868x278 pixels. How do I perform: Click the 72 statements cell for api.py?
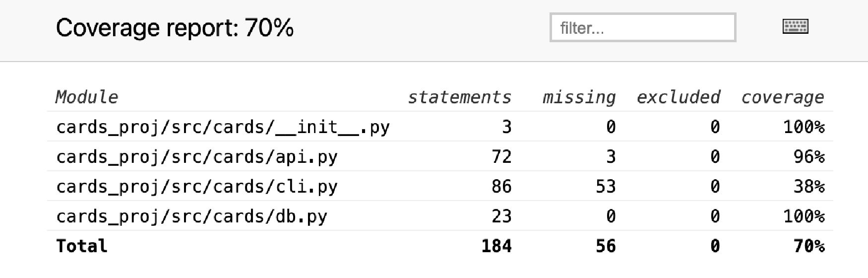click(x=501, y=157)
